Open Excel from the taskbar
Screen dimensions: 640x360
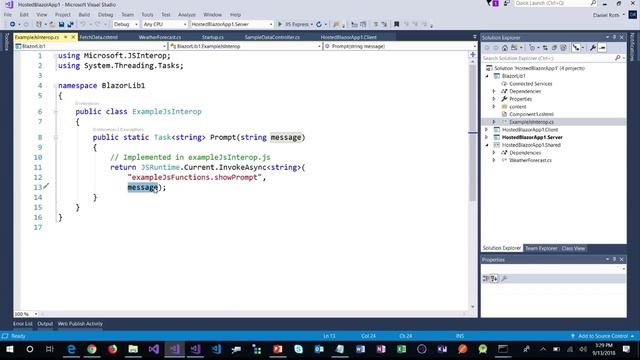click(402, 349)
